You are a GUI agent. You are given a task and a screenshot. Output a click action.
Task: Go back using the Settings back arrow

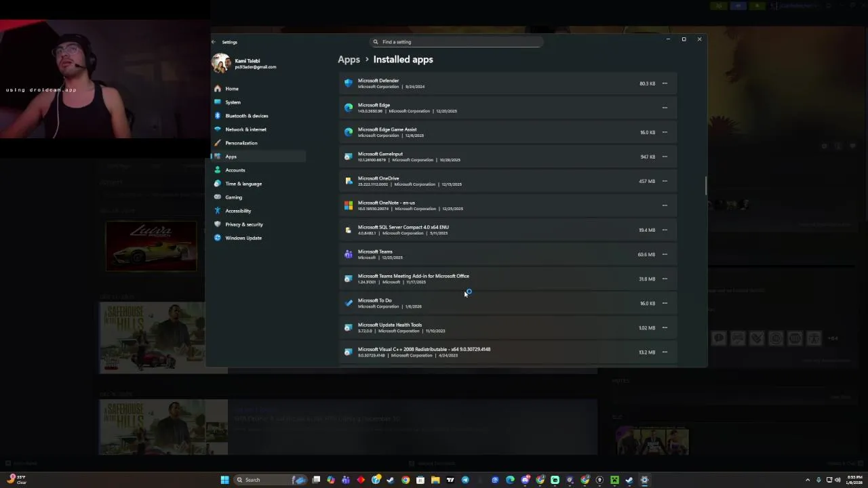click(214, 42)
